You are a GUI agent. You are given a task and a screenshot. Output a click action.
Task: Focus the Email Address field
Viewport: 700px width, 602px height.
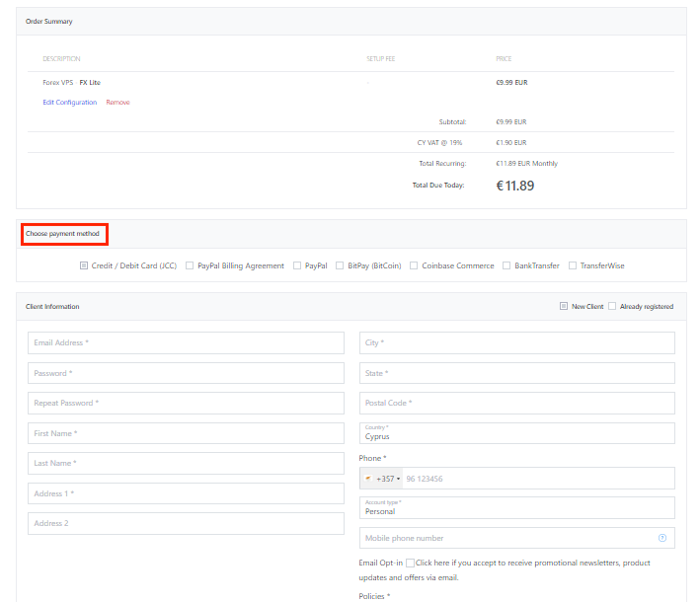[x=186, y=342]
